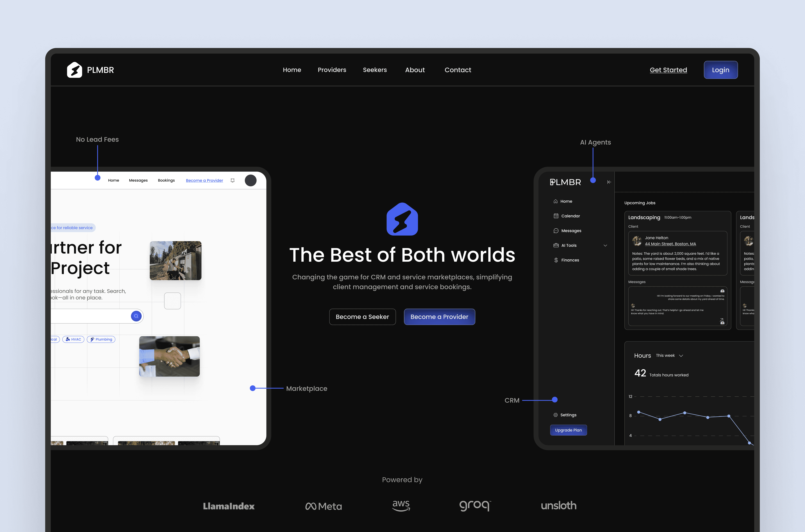Click the large blue center lightning logo
The width and height of the screenshot is (805, 532).
point(402,219)
